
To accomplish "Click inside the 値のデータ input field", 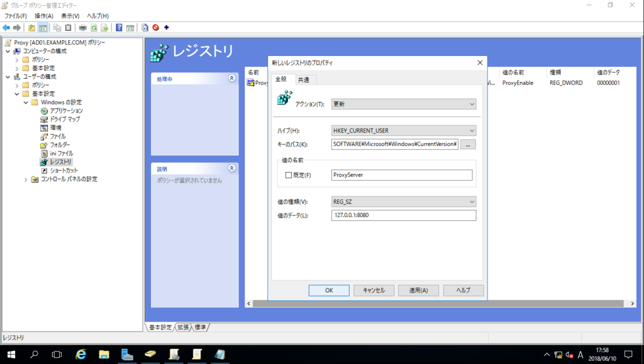I will tap(402, 215).
